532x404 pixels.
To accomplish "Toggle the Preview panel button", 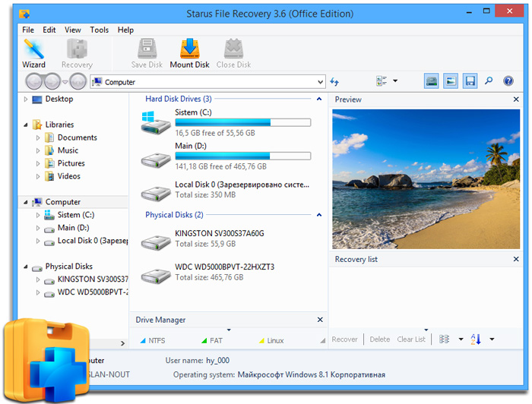I will 451,81.
